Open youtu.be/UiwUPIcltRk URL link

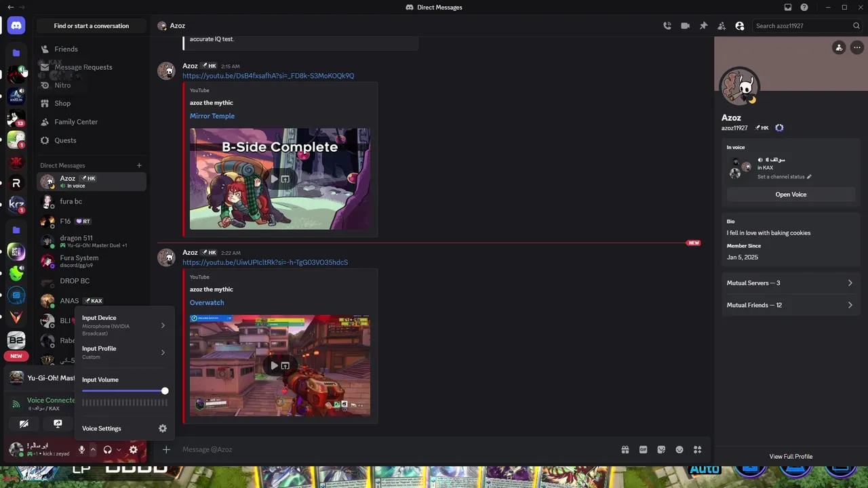tap(265, 262)
